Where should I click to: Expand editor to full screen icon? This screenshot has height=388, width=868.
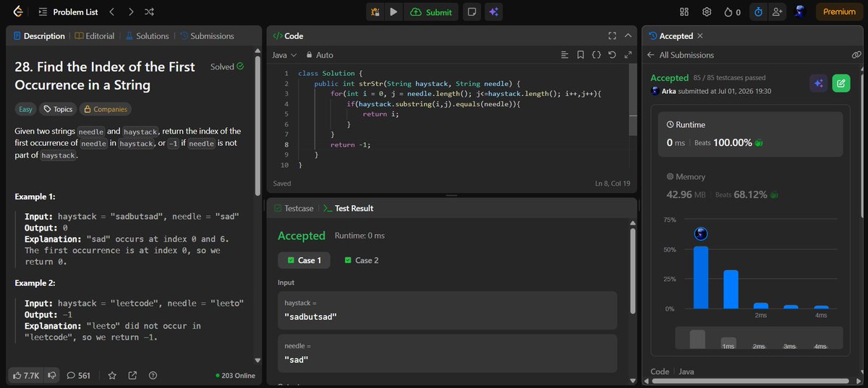(628, 55)
